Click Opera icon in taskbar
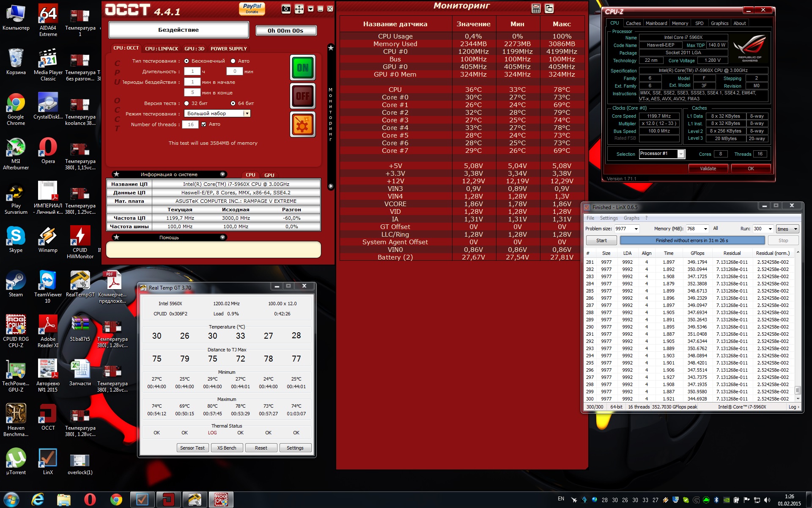Screen dimensions: 812x508 pos(90,500)
